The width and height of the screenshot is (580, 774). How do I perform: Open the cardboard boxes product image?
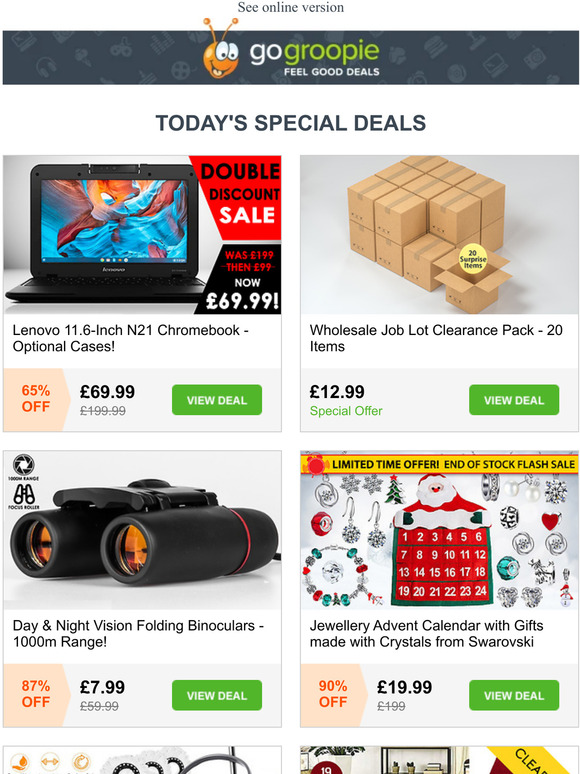(x=439, y=235)
